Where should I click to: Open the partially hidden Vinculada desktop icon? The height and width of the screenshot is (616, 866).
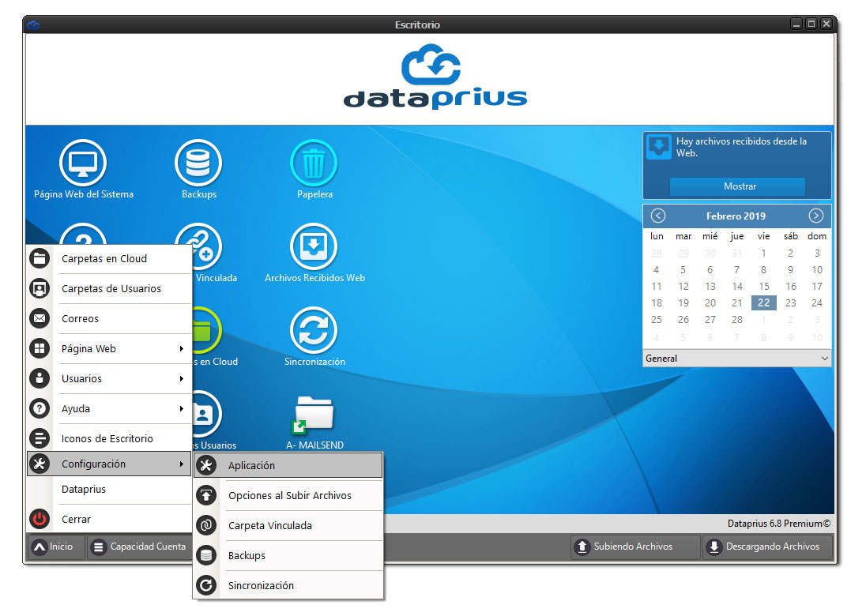pyautogui.click(x=206, y=246)
